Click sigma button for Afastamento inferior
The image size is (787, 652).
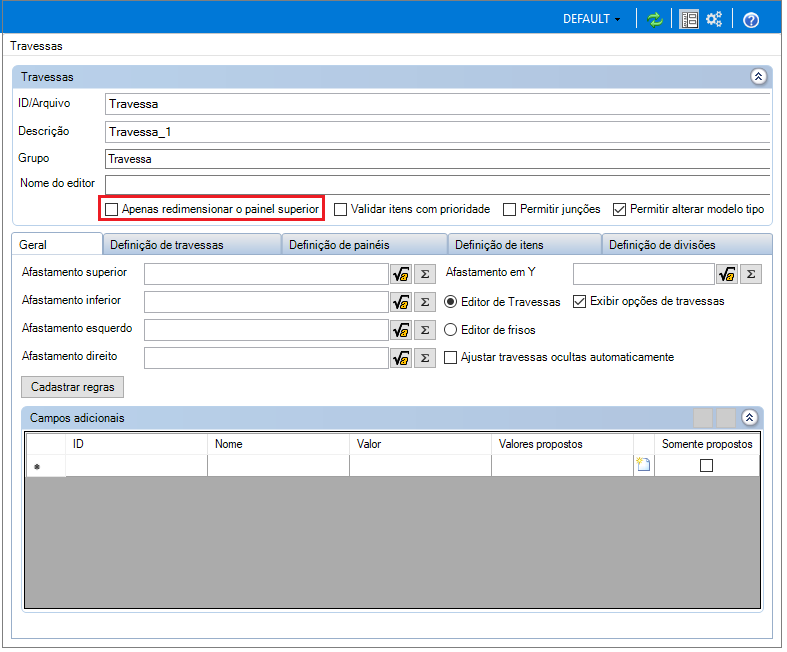tap(427, 304)
